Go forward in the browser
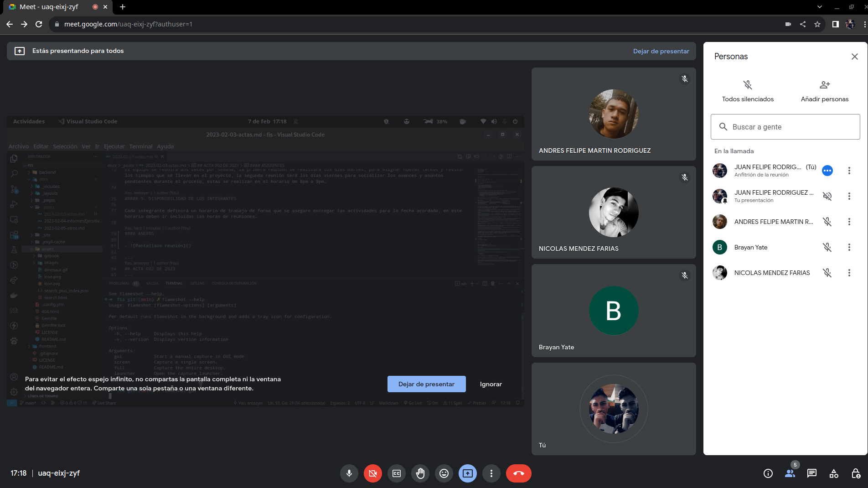The height and width of the screenshot is (488, 868). click(24, 24)
